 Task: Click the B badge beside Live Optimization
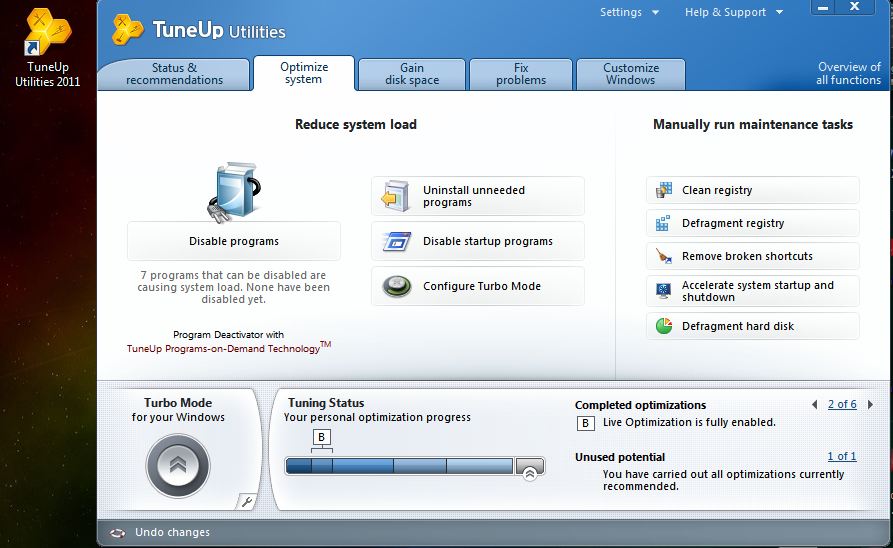(585, 423)
